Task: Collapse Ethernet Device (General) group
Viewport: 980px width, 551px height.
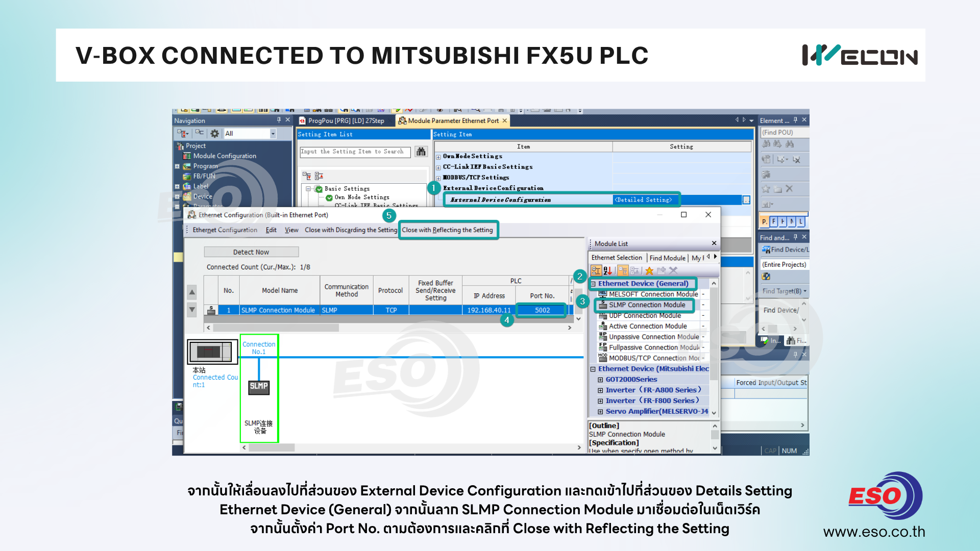Action: click(593, 284)
